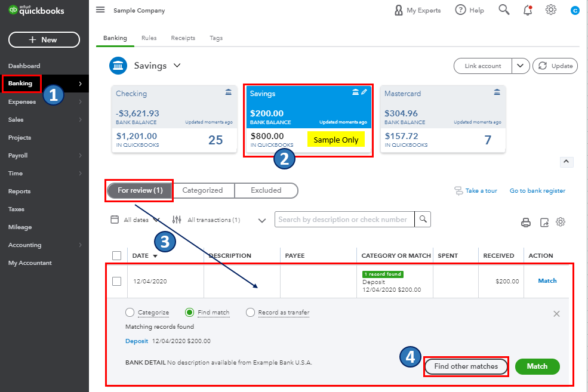Screen dimensions: 588x392
Task: Click Go to bank register link
Action: pyautogui.click(x=537, y=191)
